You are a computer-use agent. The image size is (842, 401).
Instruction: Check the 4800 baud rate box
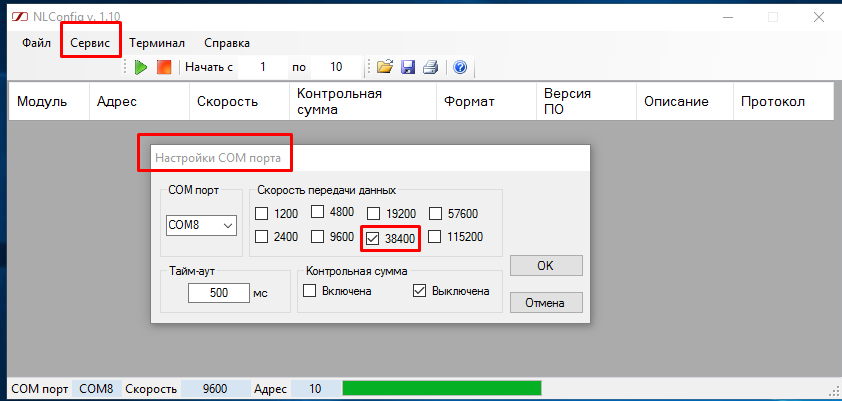pos(318,212)
